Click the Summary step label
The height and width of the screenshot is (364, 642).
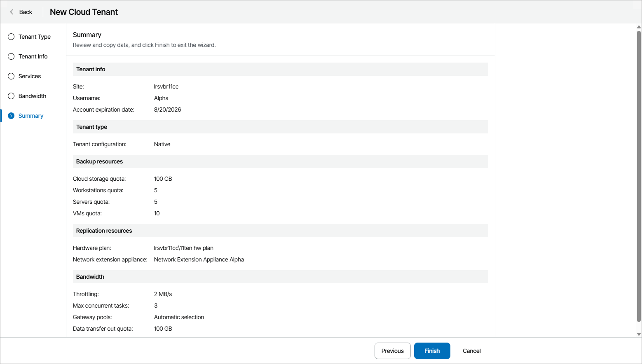coord(31,116)
